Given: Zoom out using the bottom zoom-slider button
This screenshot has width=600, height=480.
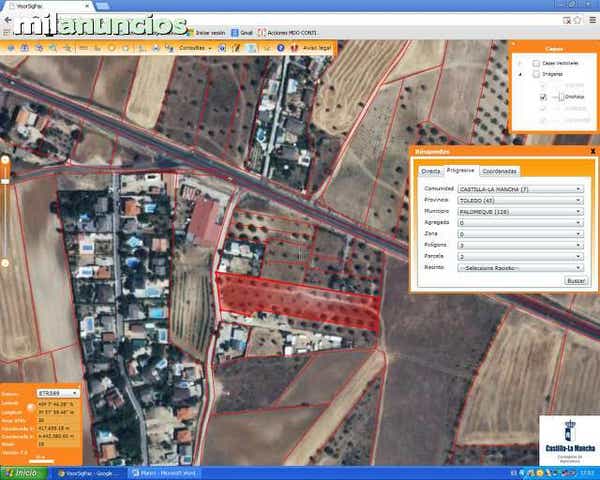Looking at the screenshot, I should (x=5, y=263).
